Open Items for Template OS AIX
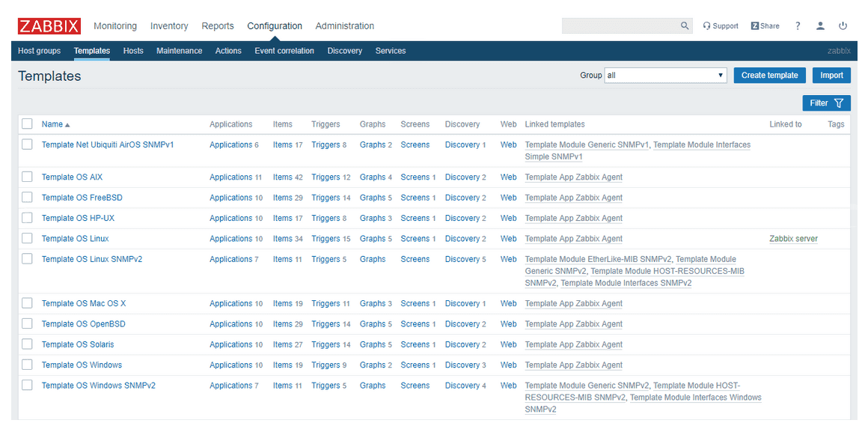868x429 pixels. (x=282, y=177)
